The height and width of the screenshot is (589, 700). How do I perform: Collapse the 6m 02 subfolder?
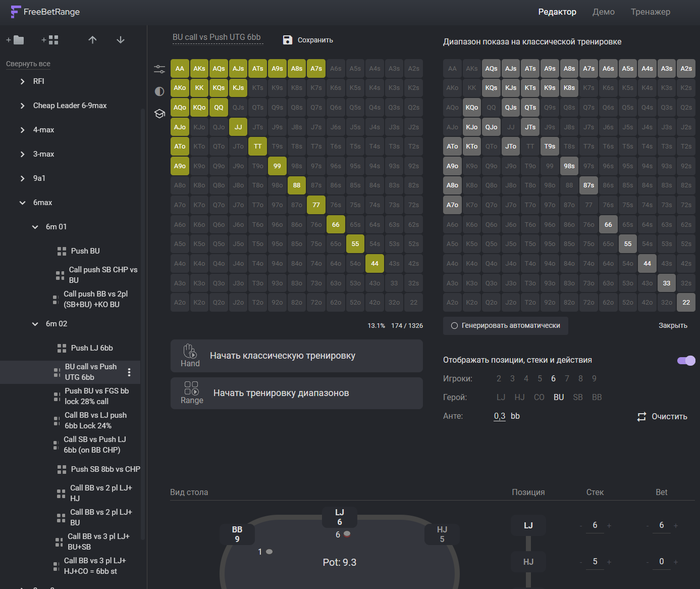coord(35,324)
